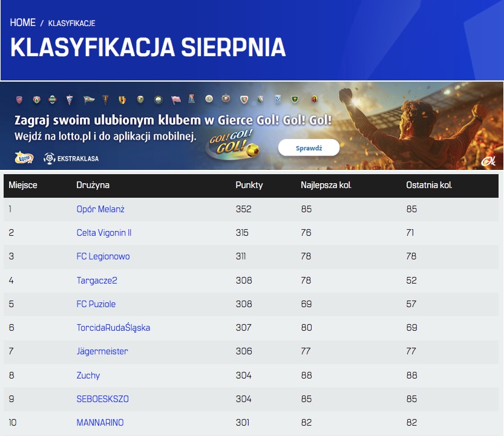Click the Punkty column header
The height and width of the screenshot is (436, 504).
[249, 185]
